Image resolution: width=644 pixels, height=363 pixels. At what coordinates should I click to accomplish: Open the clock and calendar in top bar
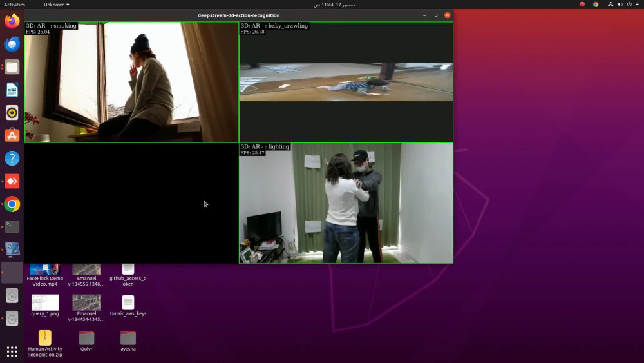[334, 5]
